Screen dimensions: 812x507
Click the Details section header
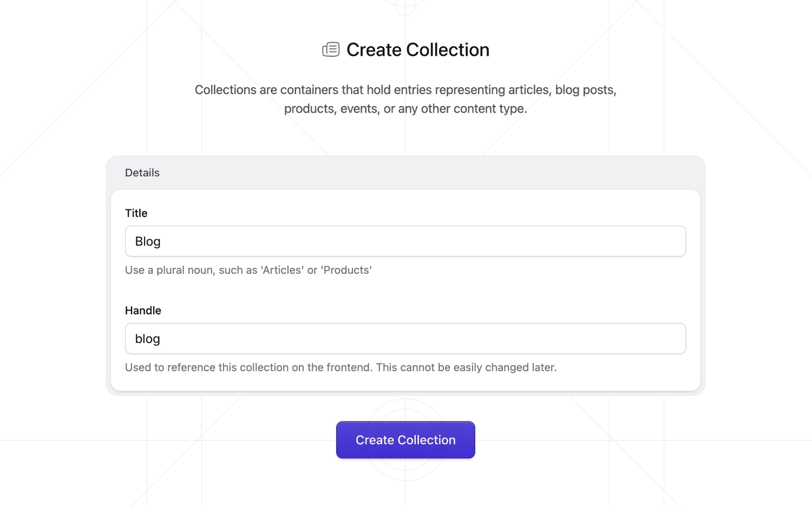pos(142,173)
